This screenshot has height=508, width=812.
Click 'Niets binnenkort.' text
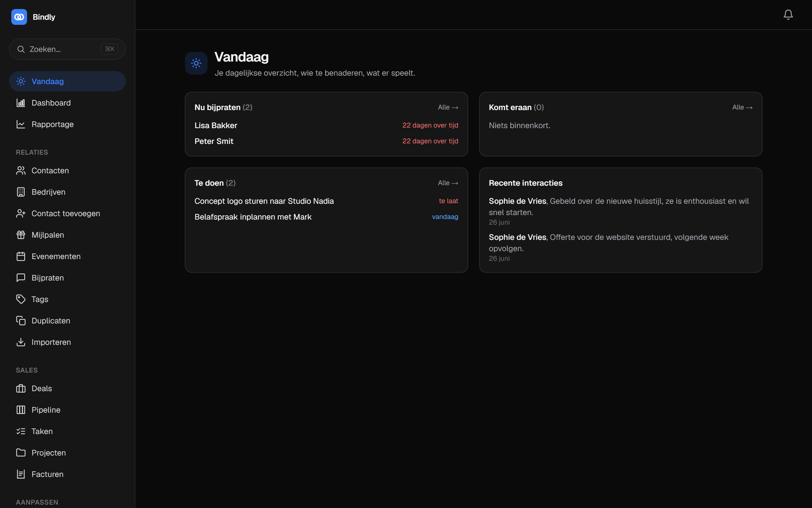(x=519, y=126)
